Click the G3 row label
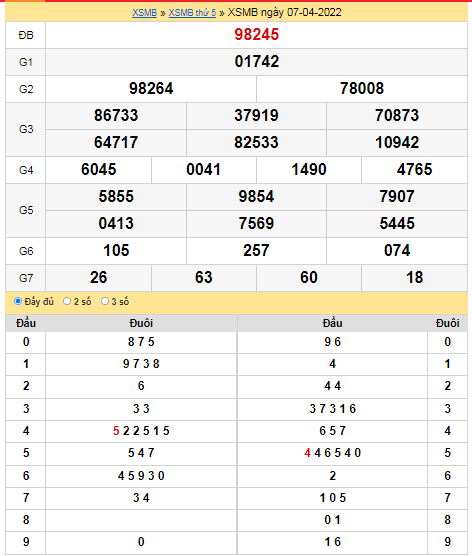The height and width of the screenshot is (556, 472). pyautogui.click(x=26, y=129)
